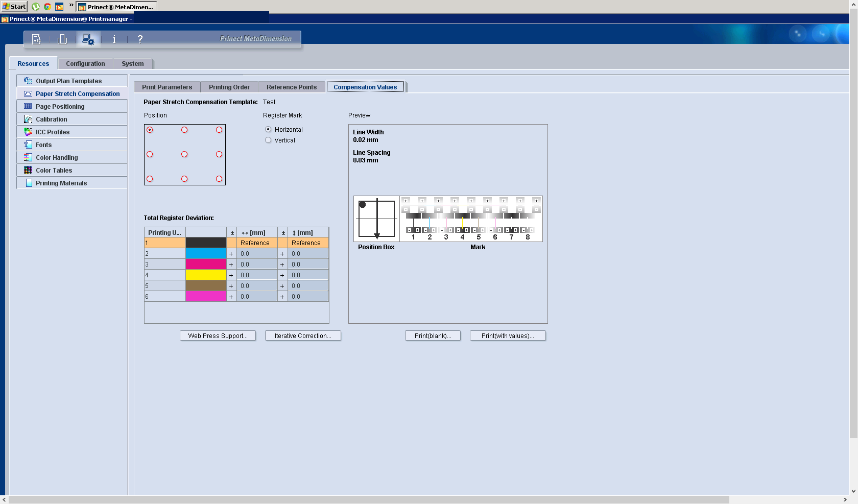Click horizontal deviation field for printing unit 3
Image resolution: width=858 pixels, height=504 pixels.
(257, 265)
